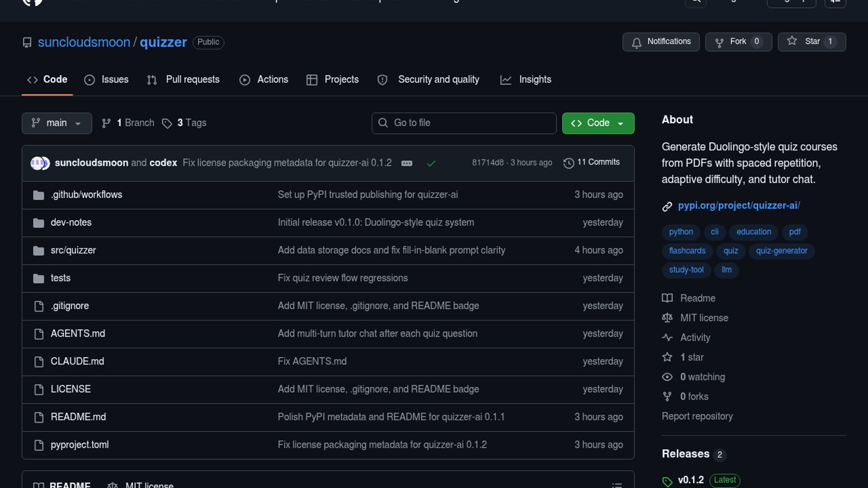The width and height of the screenshot is (868, 488).
Task: Open the .github/workflows folder
Action: (86, 195)
